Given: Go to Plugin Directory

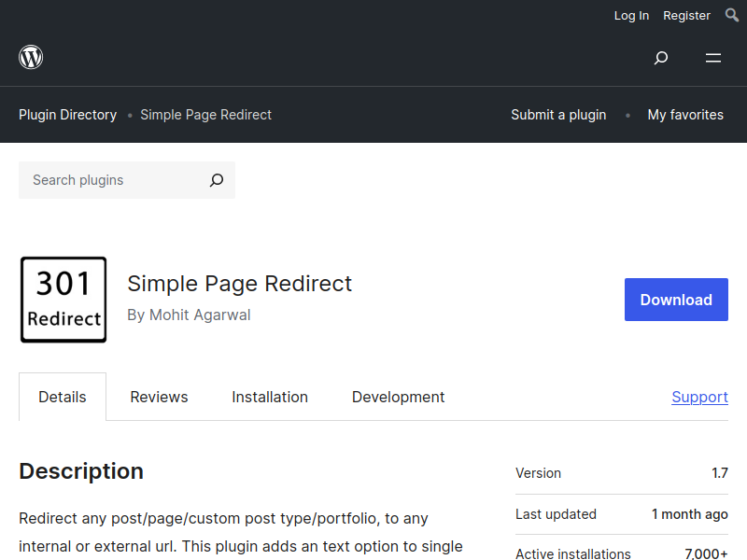Looking at the screenshot, I should pos(67,115).
